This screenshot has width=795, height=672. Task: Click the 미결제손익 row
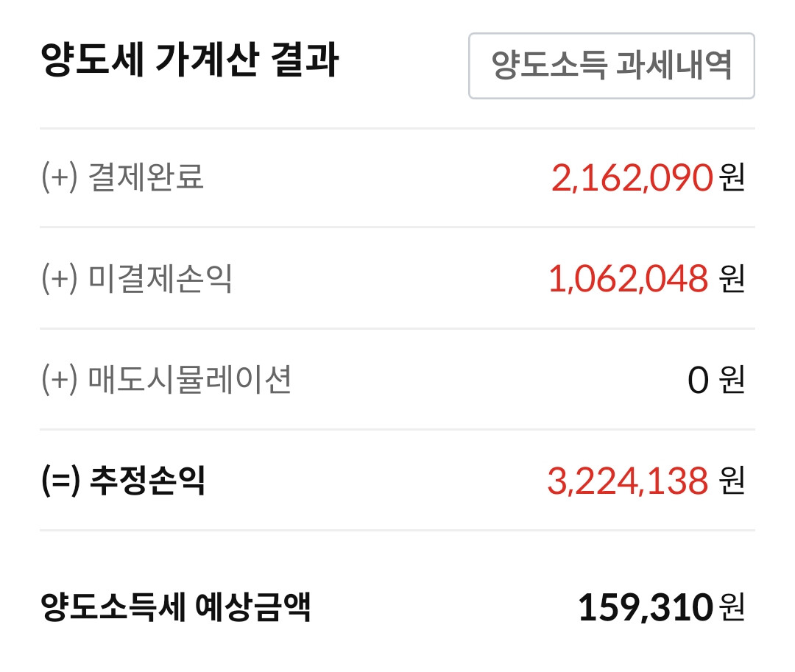point(397,278)
